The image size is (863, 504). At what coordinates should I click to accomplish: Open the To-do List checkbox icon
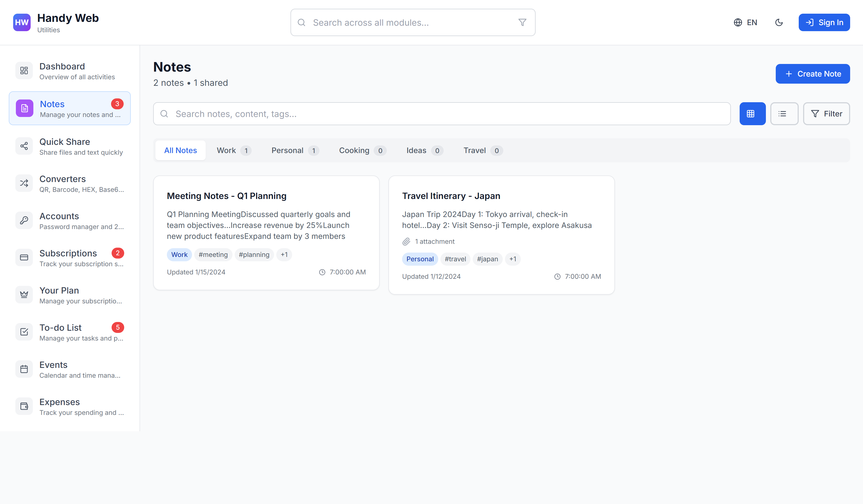pos(24,332)
